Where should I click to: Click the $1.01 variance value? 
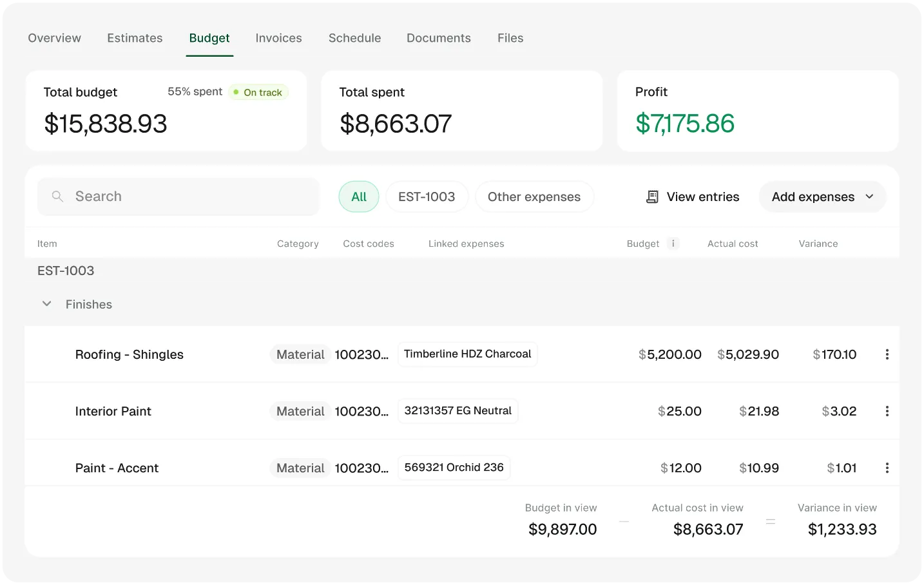pyautogui.click(x=842, y=468)
